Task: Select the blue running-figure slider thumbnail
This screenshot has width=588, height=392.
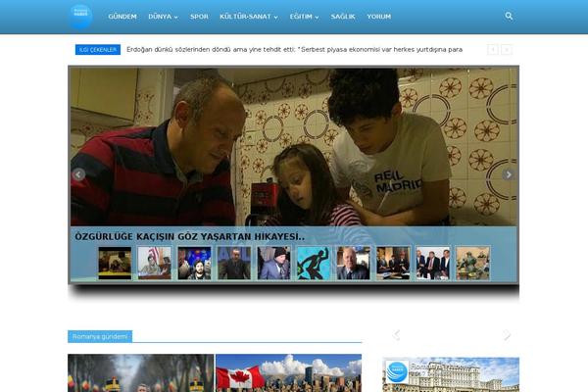Action: 313,263
